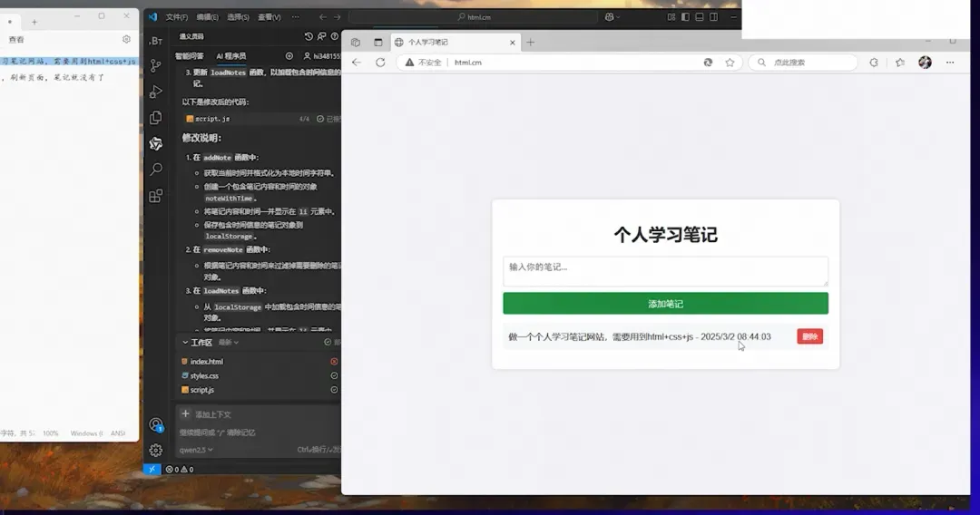Switch to the AI 程序员 tab

click(231, 56)
